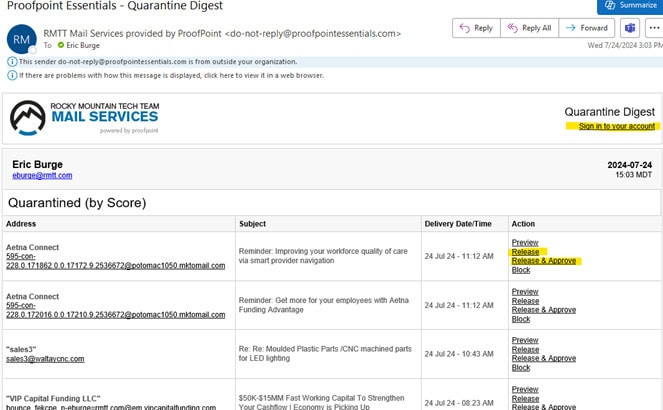Image resolution: width=663 pixels, height=410 pixels.
Task: Click the Action column header
Action: [523, 224]
